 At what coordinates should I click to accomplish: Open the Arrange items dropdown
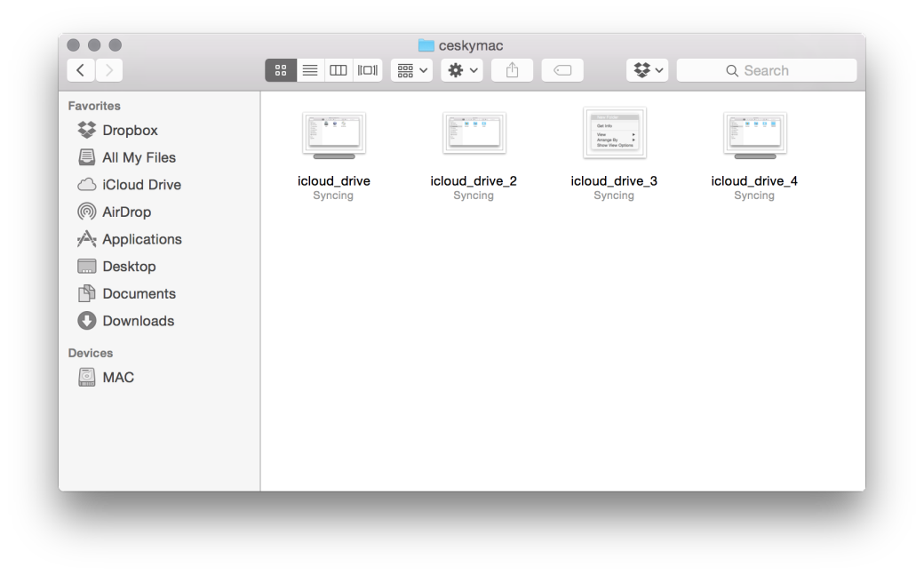pos(411,70)
